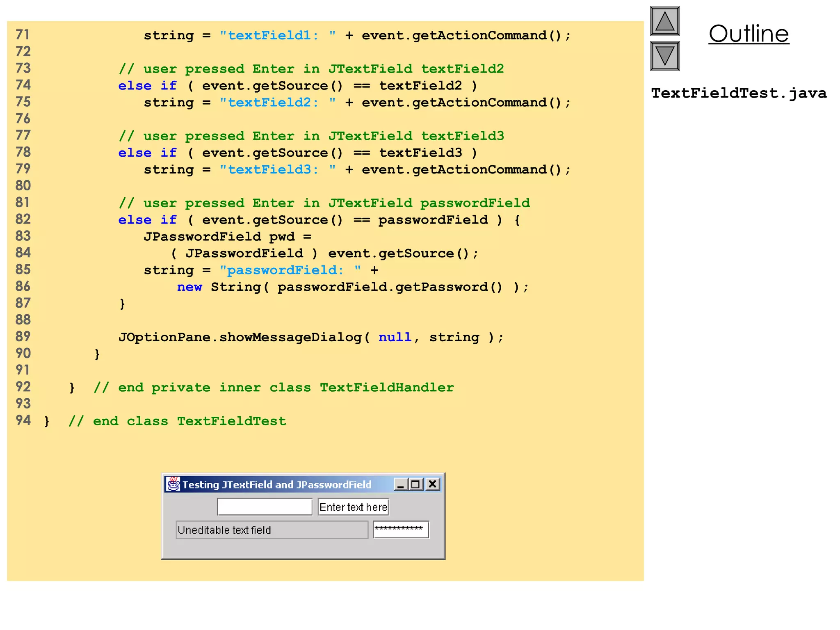Click line number 71 in code listing
Screen dimensions: 840x630
23,35
